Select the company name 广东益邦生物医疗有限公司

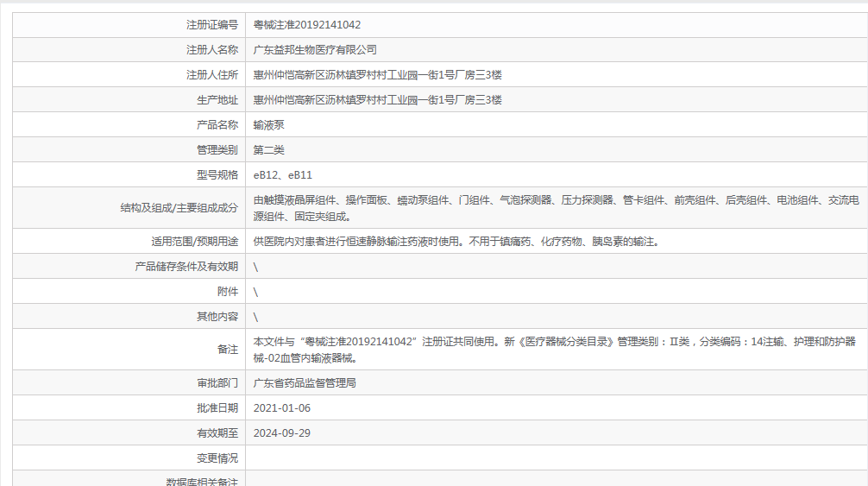tap(315, 50)
